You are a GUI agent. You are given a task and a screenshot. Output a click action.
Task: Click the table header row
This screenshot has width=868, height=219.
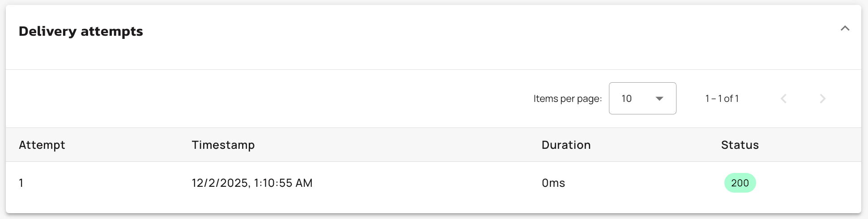[403, 145]
